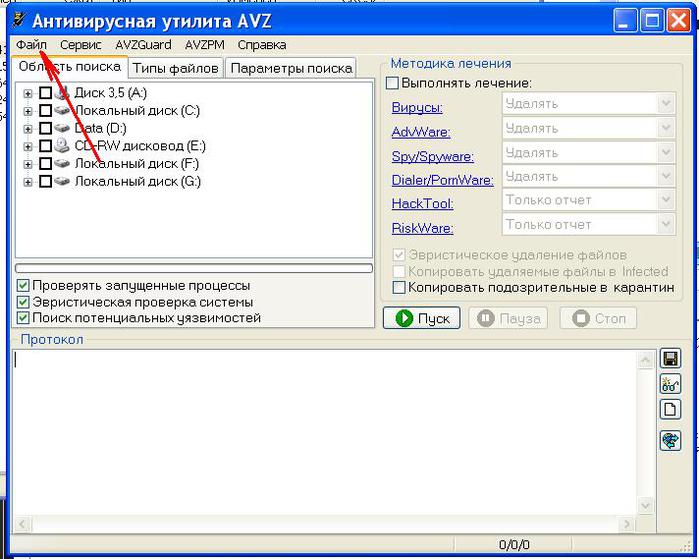Tick the checkbox for Локальный диск (C:)

(x=45, y=111)
